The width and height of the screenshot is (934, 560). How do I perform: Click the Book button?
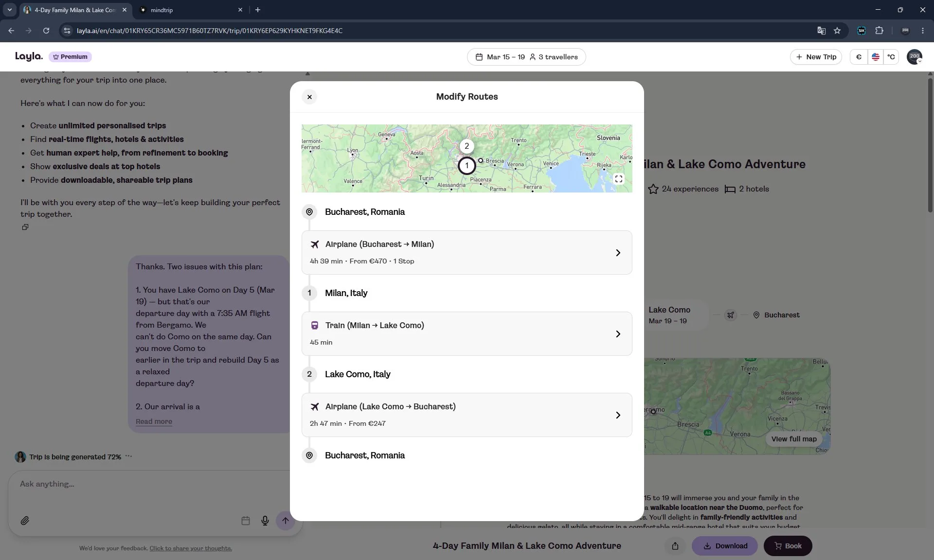pyautogui.click(x=788, y=546)
